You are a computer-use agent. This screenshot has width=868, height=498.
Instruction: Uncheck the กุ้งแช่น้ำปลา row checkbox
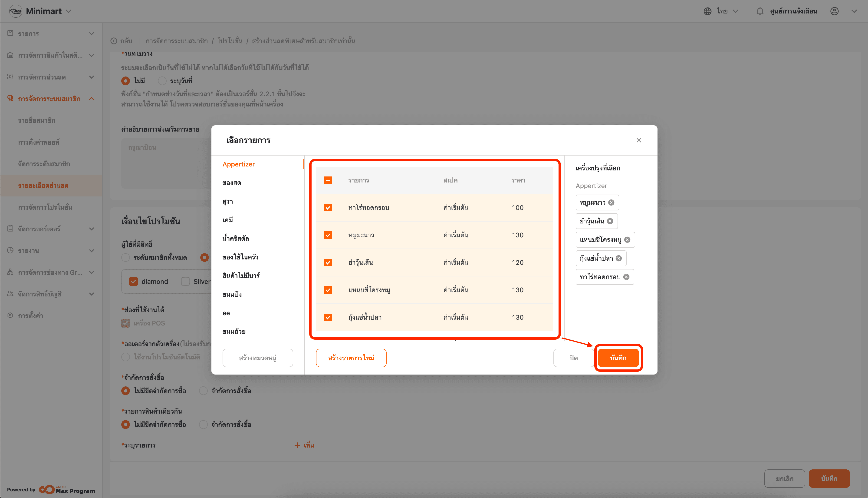(328, 317)
